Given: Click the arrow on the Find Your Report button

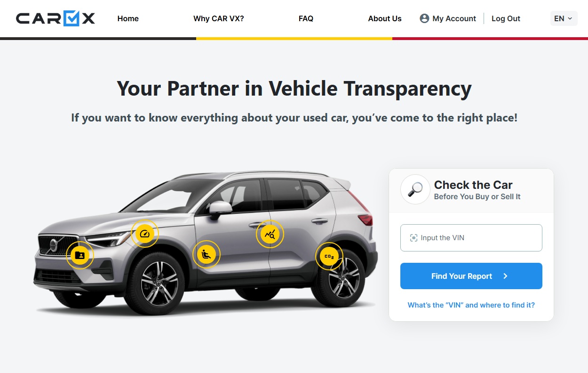Looking at the screenshot, I should click(505, 276).
